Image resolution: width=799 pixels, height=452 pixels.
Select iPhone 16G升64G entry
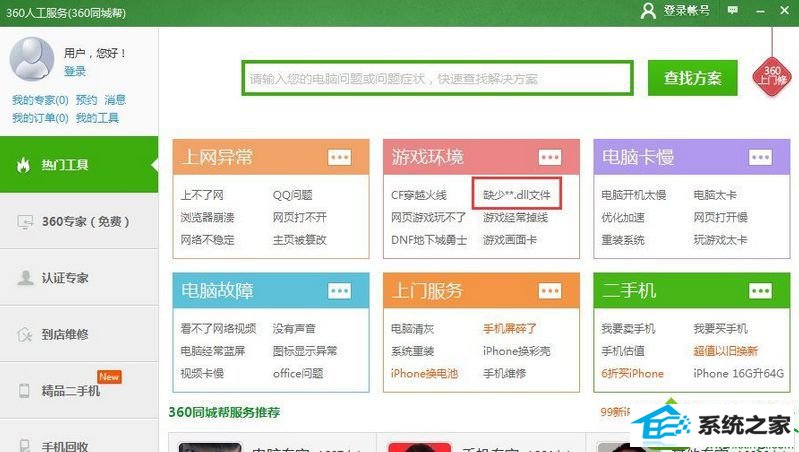pyautogui.click(x=739, y=374)
